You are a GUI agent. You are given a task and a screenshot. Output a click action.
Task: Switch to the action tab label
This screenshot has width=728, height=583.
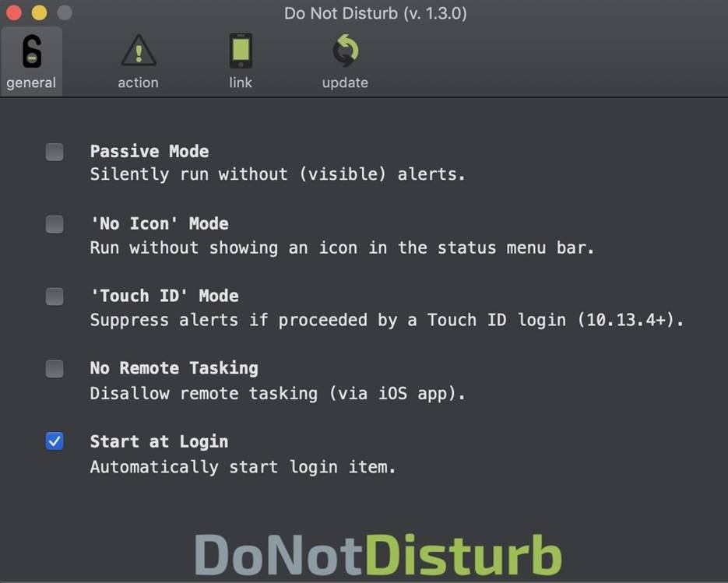point(138,83)
